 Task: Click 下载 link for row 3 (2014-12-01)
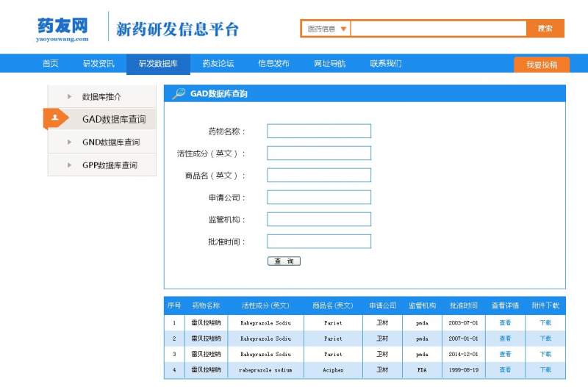545,354
